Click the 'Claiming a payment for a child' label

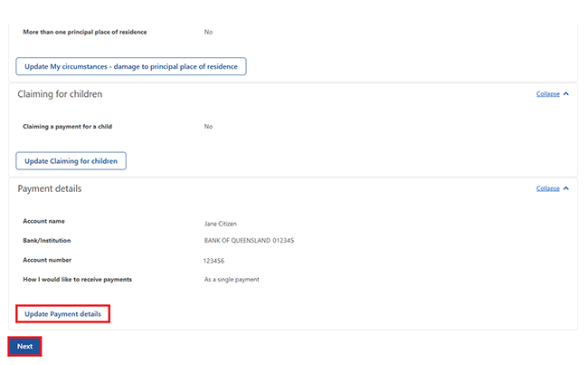(68, 127)
